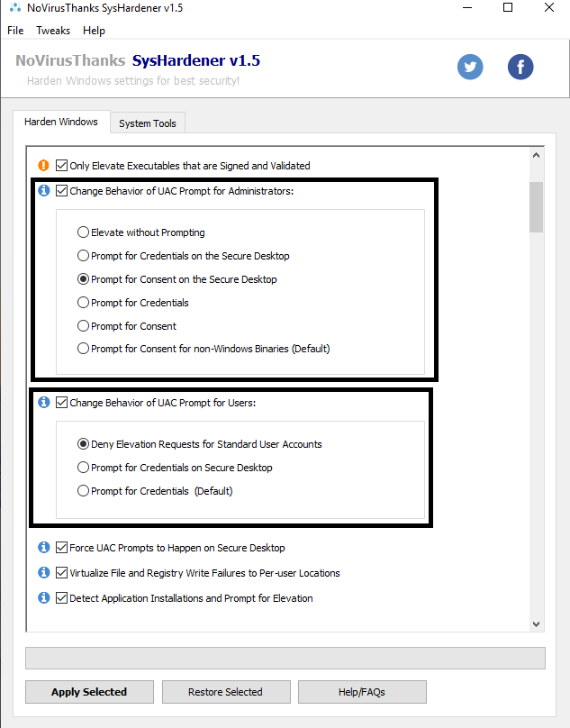Select Prompt for Consent on the Secure Desktop
This screenshot has width=570, height=728.
83,279
